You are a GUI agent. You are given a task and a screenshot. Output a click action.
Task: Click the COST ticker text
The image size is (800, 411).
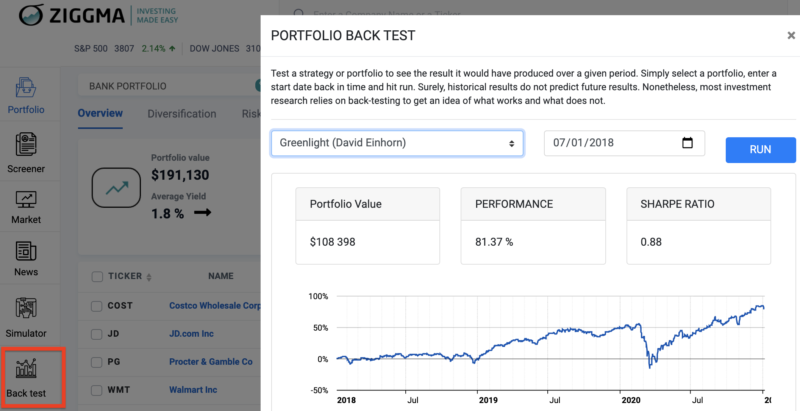coord(120,305)
